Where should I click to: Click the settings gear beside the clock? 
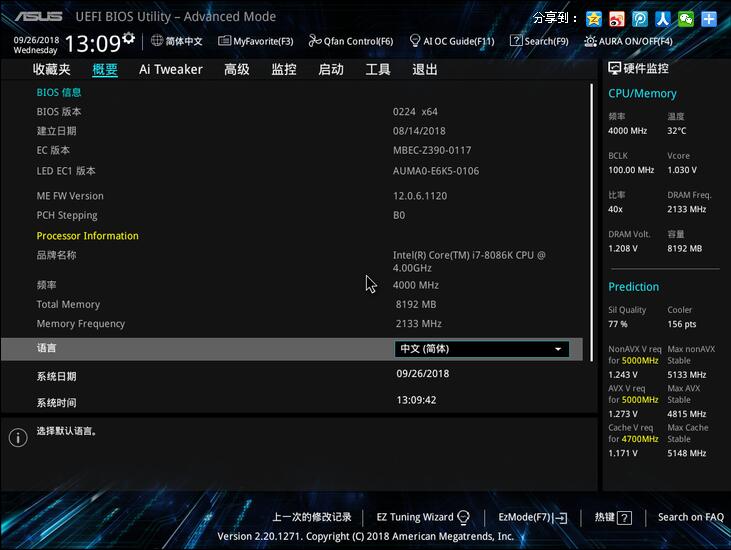(129, 38)
